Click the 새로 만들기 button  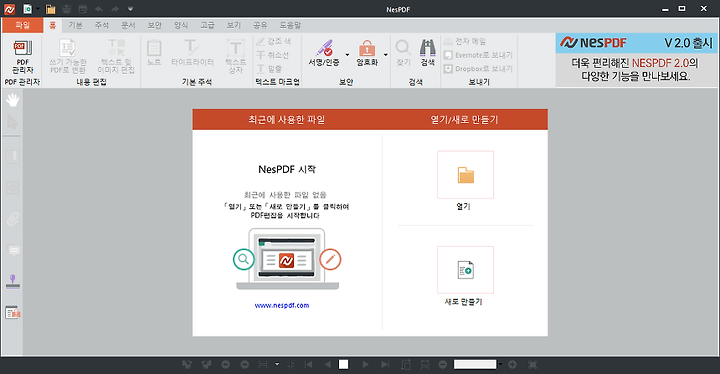pyautogui.click(x=465, y=270)
